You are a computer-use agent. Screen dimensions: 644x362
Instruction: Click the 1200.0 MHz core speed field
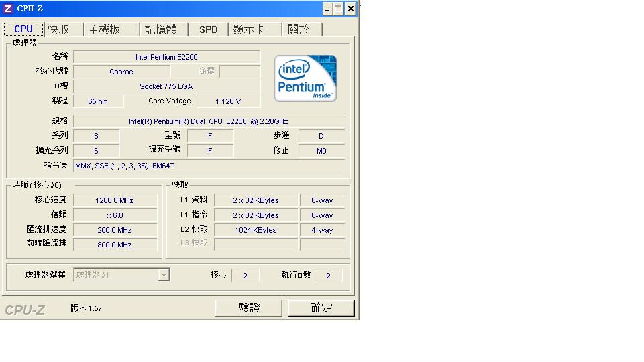[115, 200]
